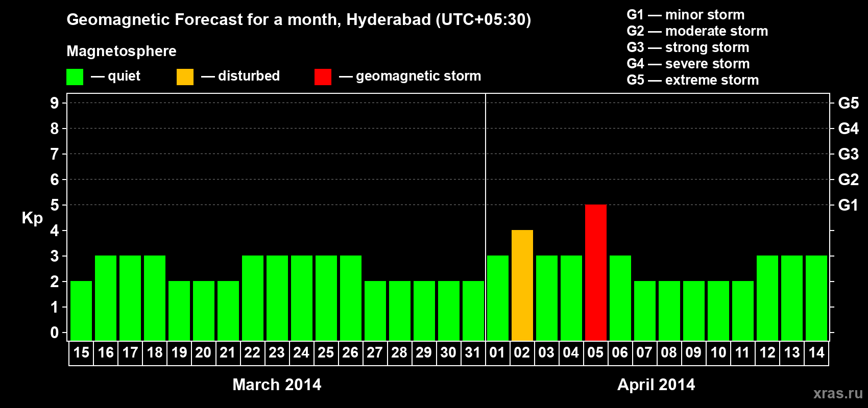The width and height of the screenshot is (868, 408).
Task: Click the G3 right-axis label
Action: pyautogui.click(x=848, y=154)
